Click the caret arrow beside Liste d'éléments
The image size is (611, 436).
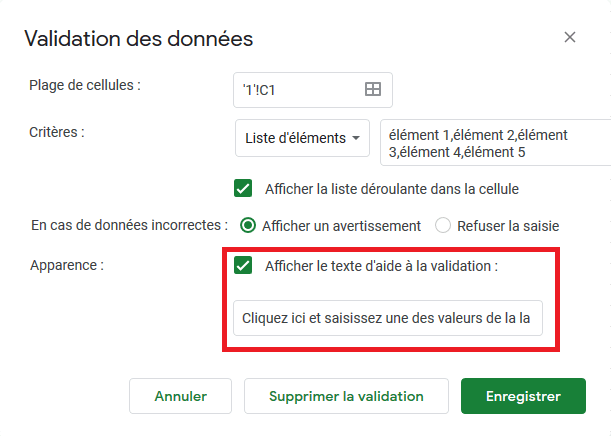pos(355,138)
